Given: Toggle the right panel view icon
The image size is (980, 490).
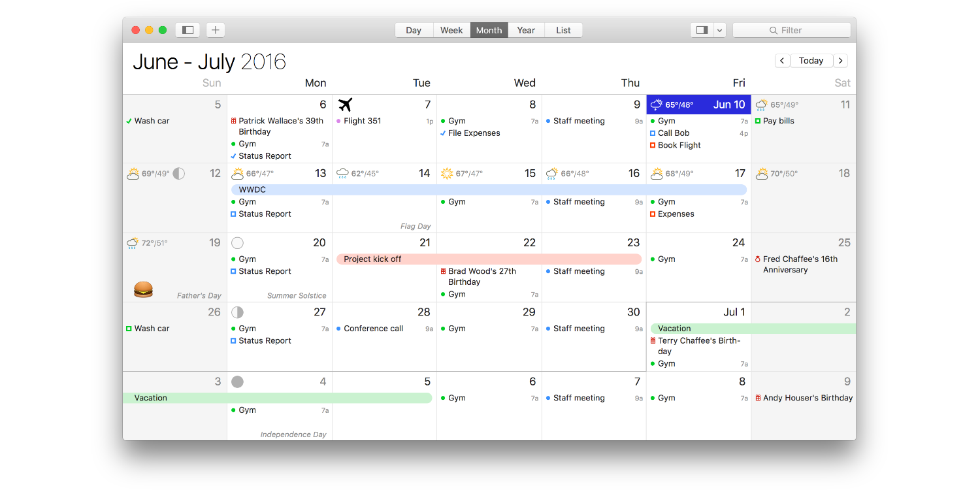Looking at the screenshot, I should [702, 30].
